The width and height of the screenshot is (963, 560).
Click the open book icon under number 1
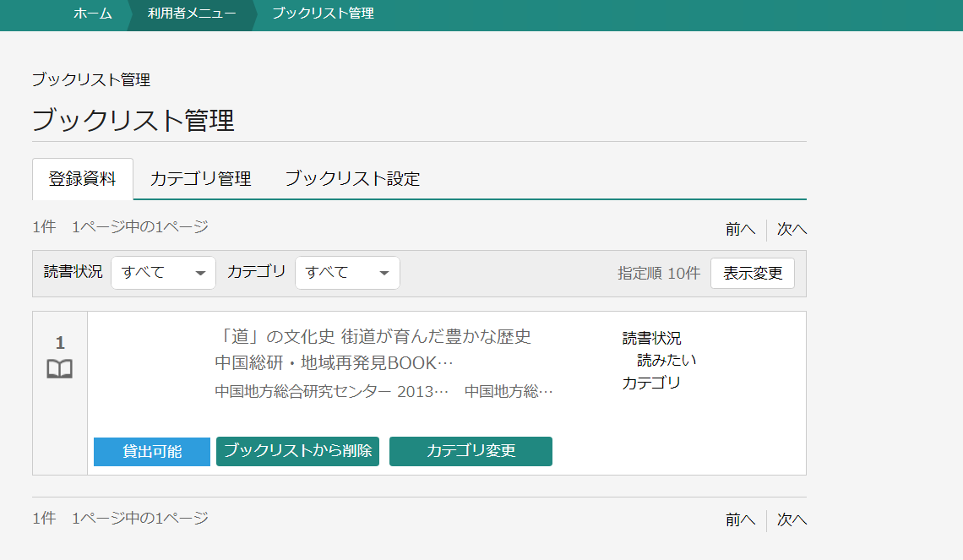click(59, 369)
